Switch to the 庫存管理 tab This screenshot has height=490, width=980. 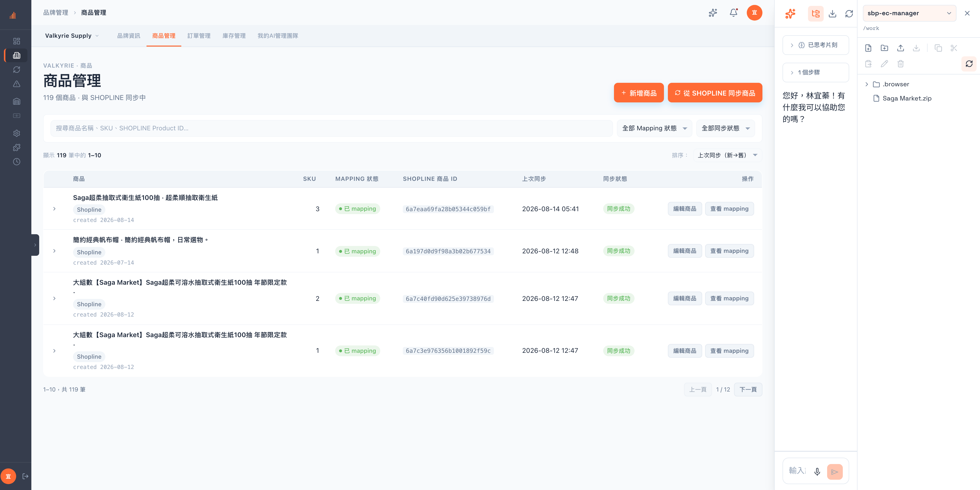coord(234,36)
